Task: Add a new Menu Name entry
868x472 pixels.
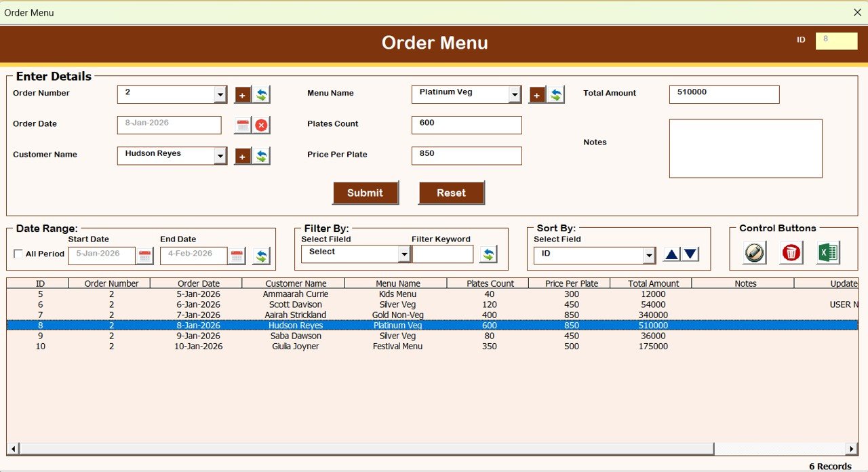Action: coord(537,94)
